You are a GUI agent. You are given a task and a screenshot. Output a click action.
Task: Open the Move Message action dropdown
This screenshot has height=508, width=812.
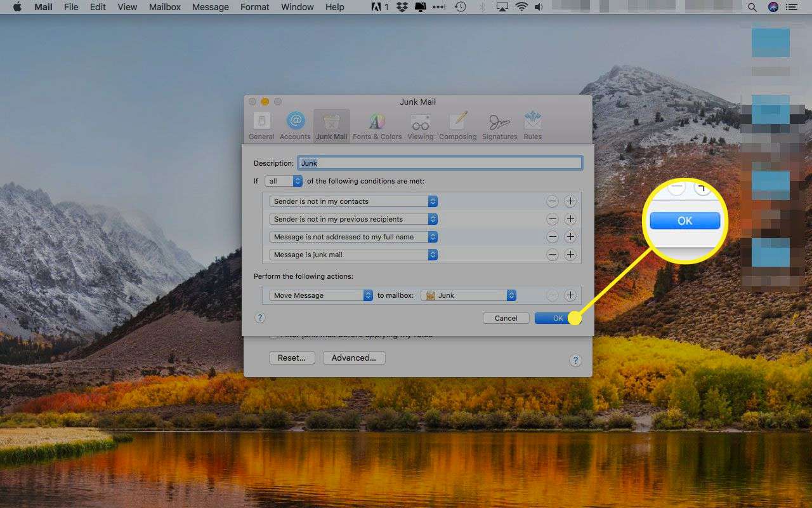(321, 295)
